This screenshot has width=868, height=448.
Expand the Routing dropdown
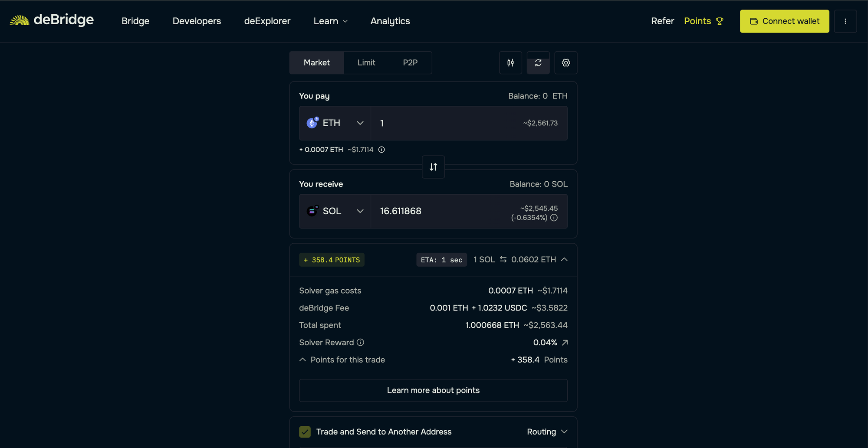coord(547,432)
